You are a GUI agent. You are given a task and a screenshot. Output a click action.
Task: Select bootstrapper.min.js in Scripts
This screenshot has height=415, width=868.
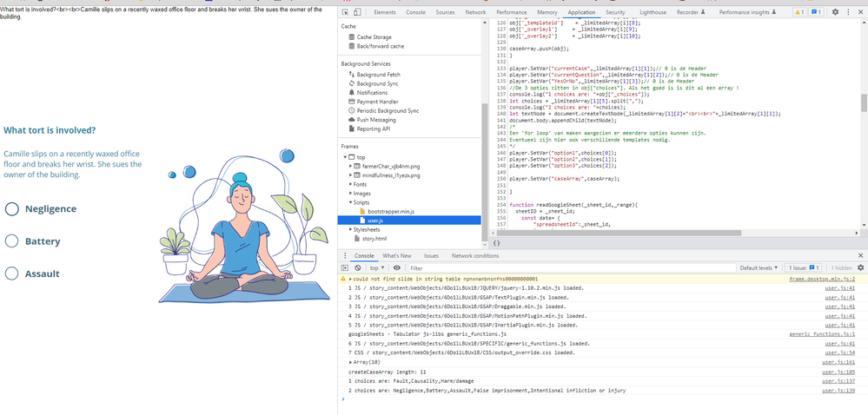tap(391, 211)
